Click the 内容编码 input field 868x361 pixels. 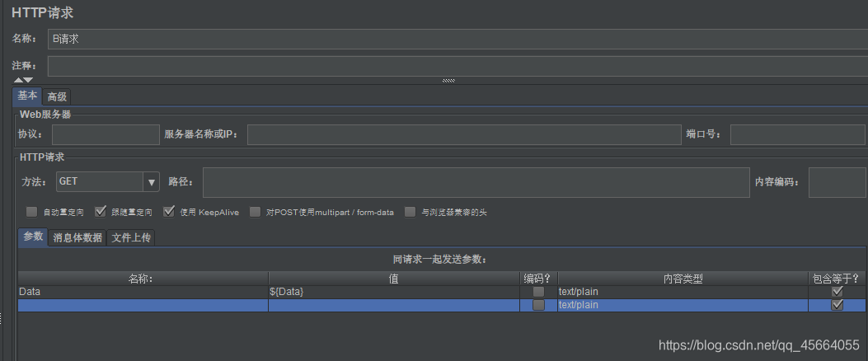(x=837, y=182)
